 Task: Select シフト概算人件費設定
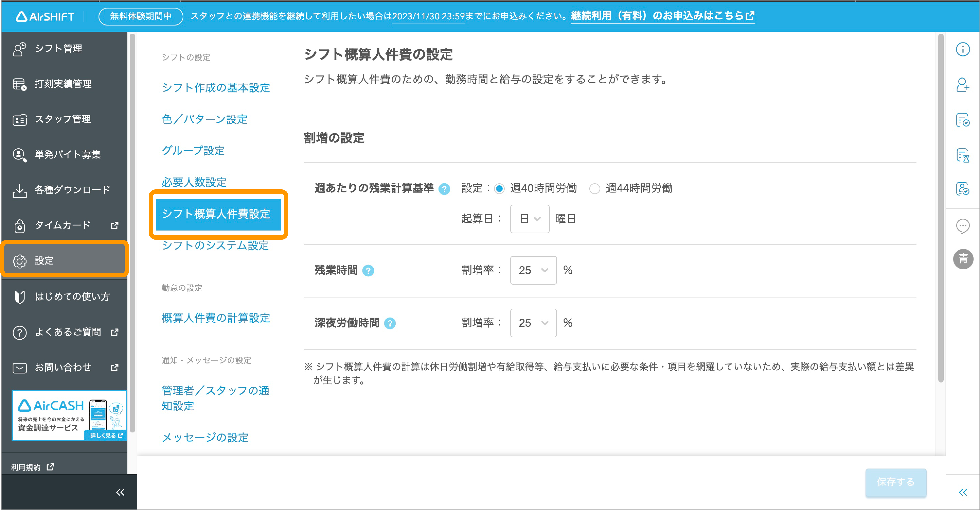point(218,214)
